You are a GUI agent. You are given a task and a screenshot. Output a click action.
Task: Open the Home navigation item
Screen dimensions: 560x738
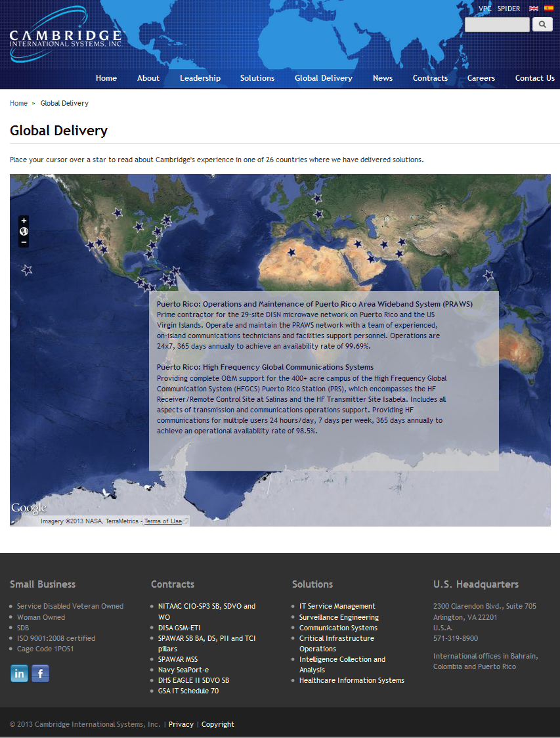pyautogui.click(x=106, y=78)
